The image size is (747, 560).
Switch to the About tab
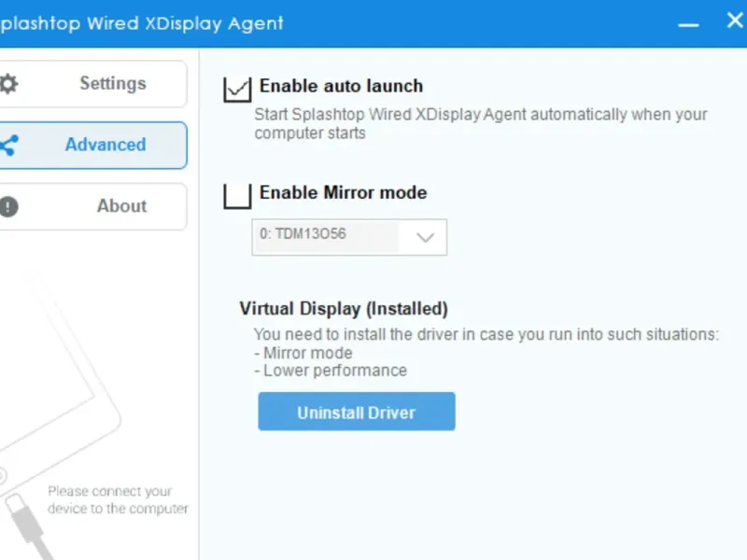(92, 206)
